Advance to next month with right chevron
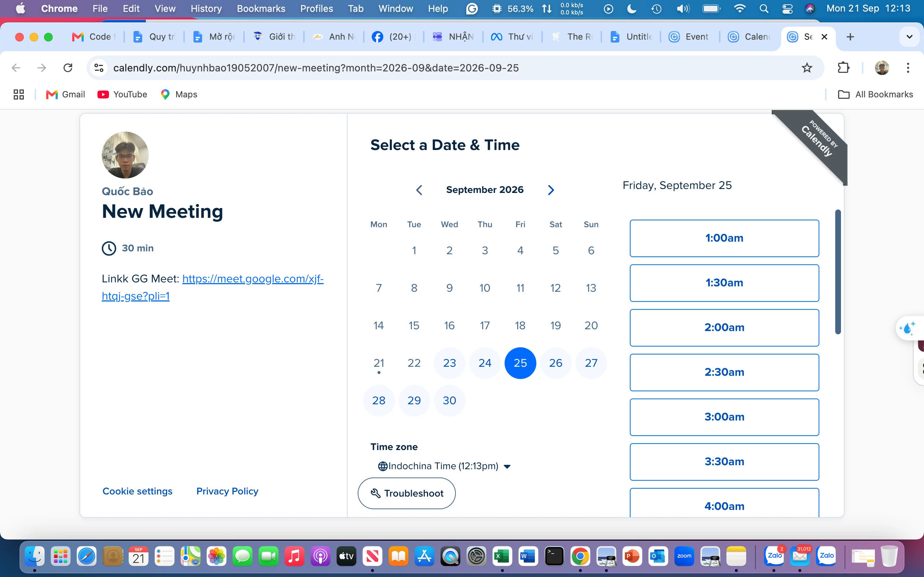924x577 pixels. point(550,190)
